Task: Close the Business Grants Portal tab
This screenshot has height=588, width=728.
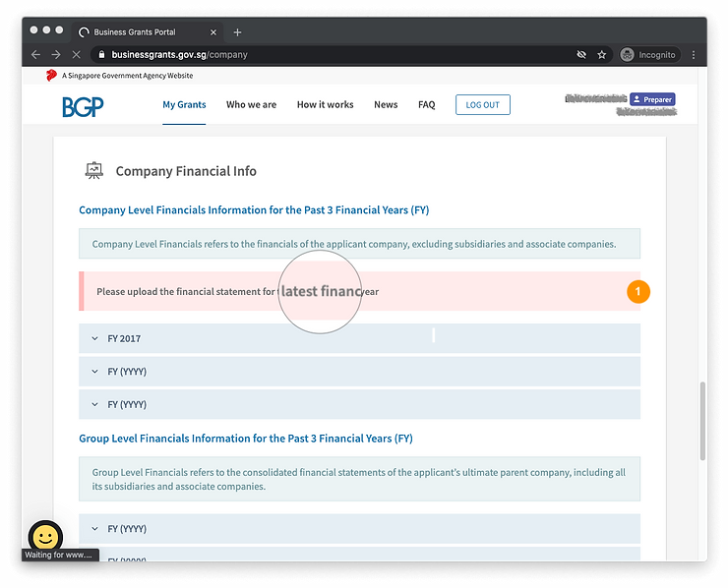Action: (x=213, y=32)
